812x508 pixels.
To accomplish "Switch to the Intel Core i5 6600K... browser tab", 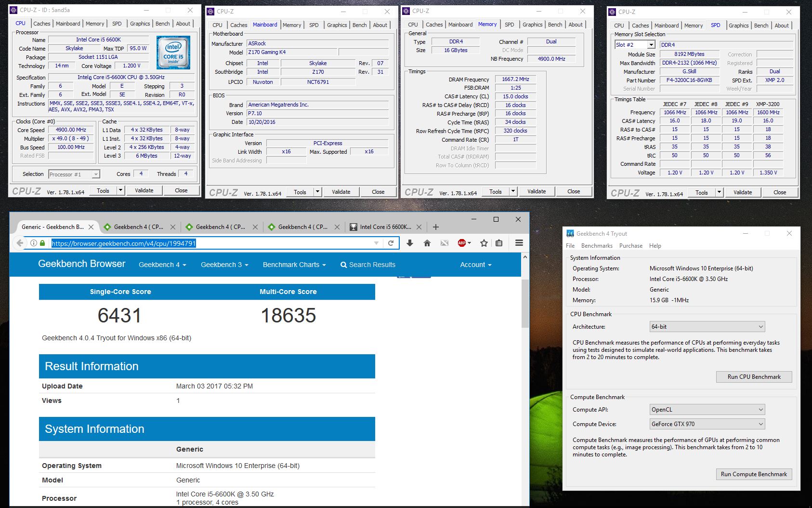I will click(x=385, y=227).
